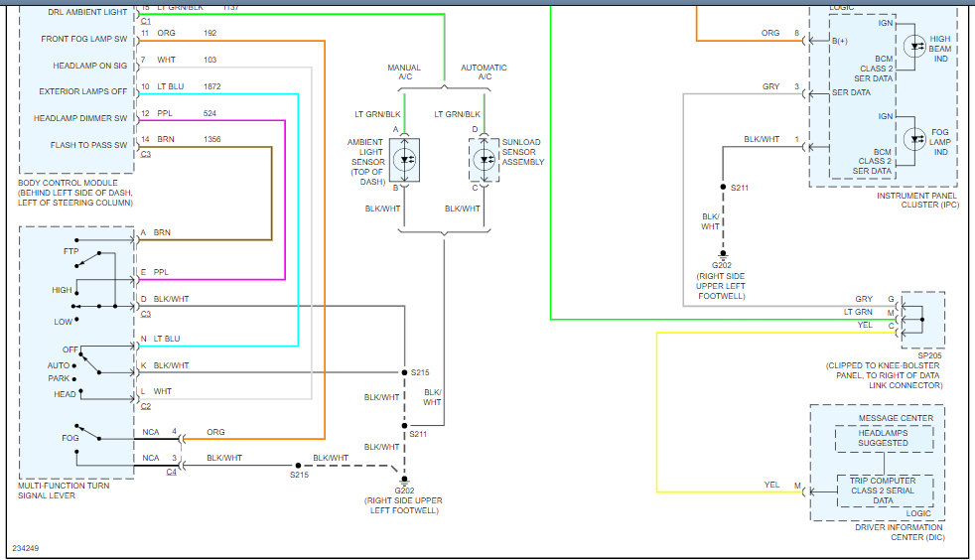The image size is (975, 560).
Task: Click the AMBIENT LIGHT SENSOR (TOP OF DASH) label
Action: point(366,162)
